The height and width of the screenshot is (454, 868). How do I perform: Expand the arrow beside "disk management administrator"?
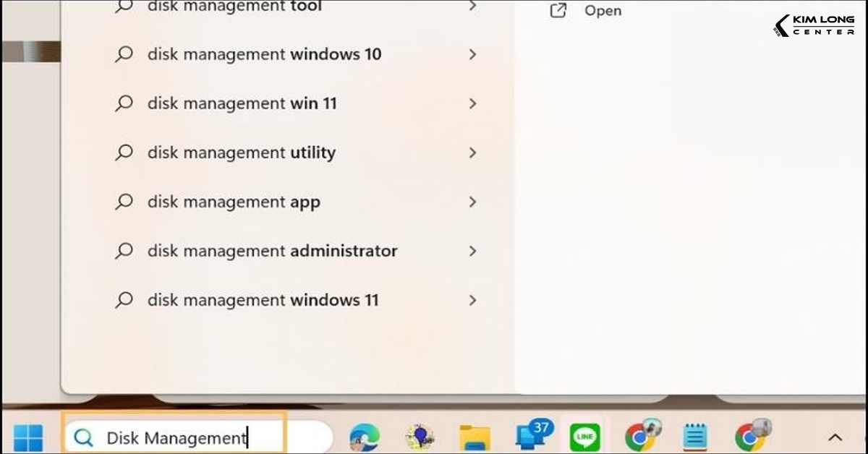tap(472, 251)
